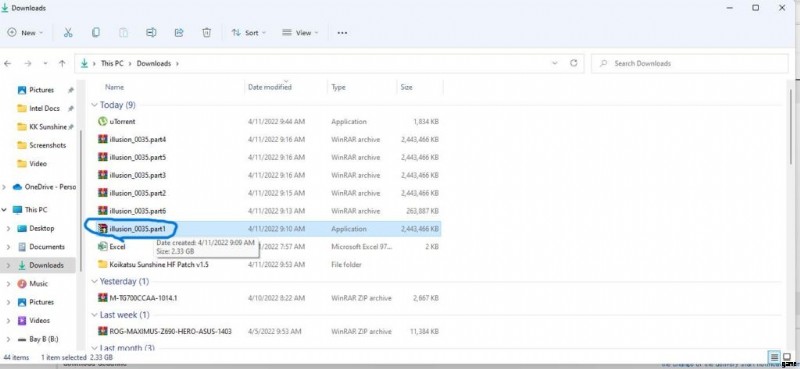The width and height of the screenshot is (800, 369).
Task: Collapse the Yesterday (1) group
Action: pyautogui.click(x=94, y=282)
